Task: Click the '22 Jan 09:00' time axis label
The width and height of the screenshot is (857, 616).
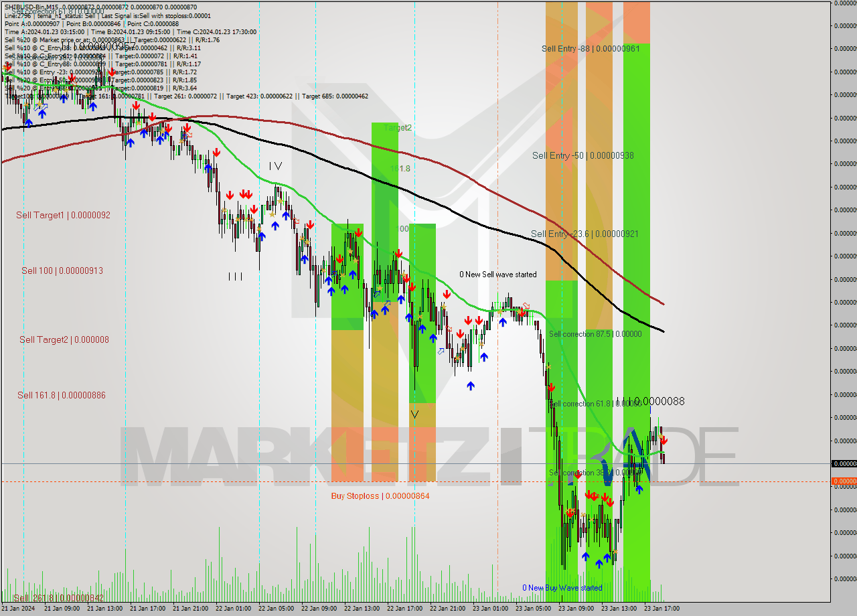Action: [319, 609]
